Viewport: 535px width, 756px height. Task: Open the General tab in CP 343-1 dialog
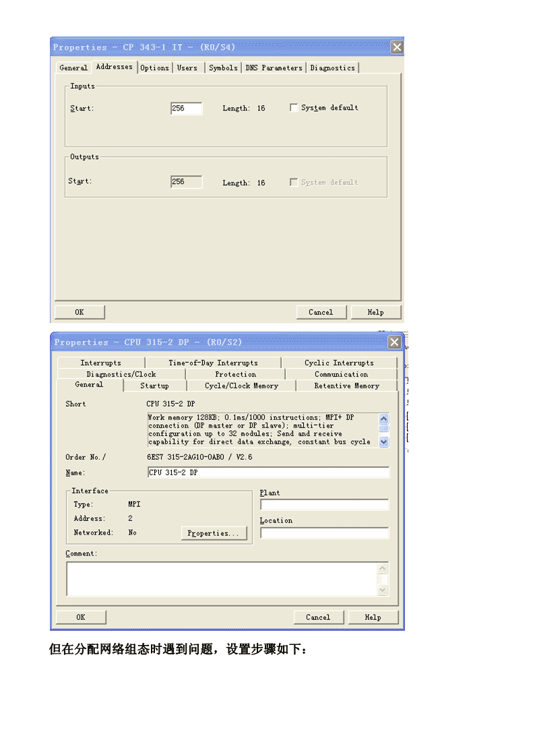(x=73, y=68)
